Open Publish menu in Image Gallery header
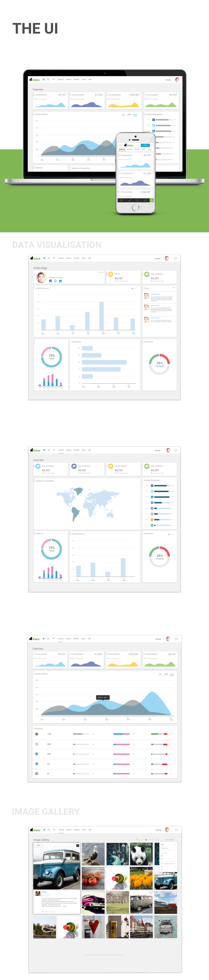 69,830
